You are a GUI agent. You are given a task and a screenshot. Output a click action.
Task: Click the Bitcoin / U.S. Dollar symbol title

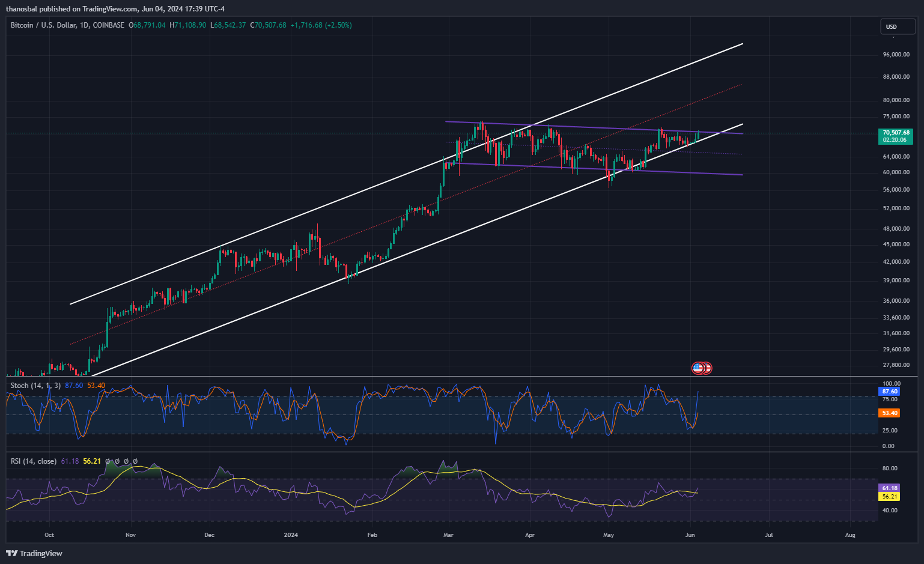(67, 25)
